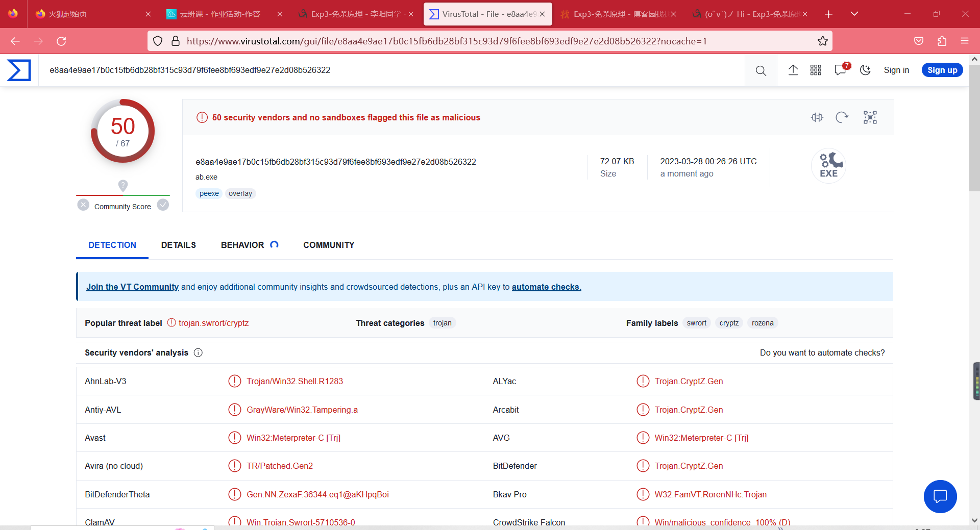Switch to the 火狐起始页 browser tab

point(92,14)
